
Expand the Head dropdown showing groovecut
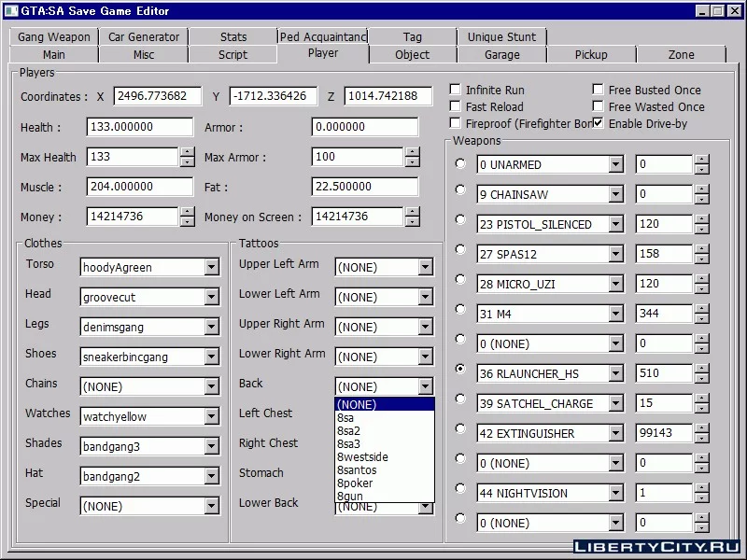(x=212, y=297)
